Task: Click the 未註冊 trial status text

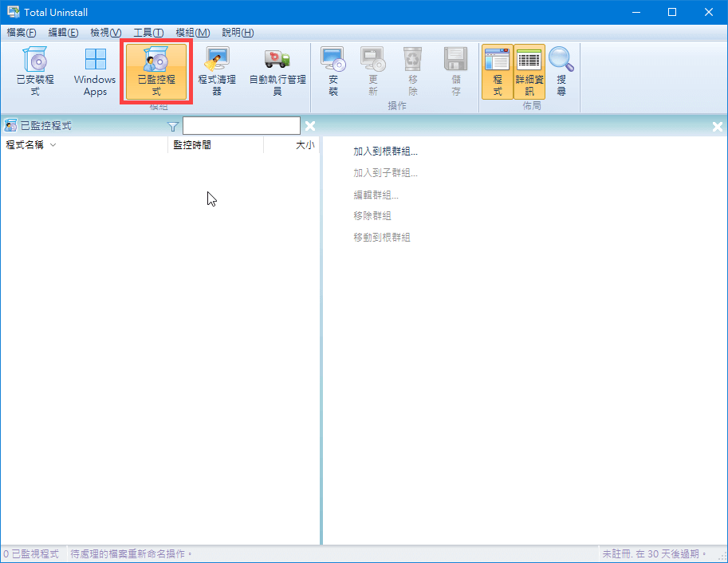Action: [x=654, y=553]
